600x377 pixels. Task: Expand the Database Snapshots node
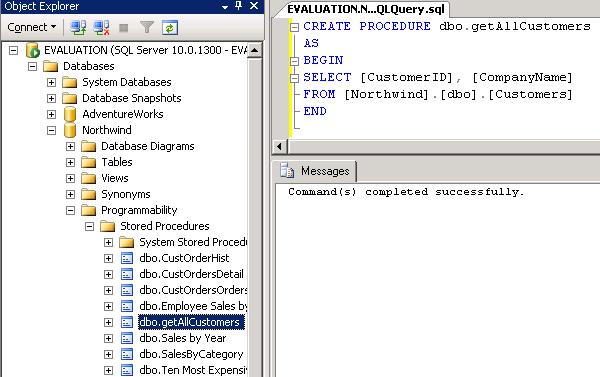point(51,98)
